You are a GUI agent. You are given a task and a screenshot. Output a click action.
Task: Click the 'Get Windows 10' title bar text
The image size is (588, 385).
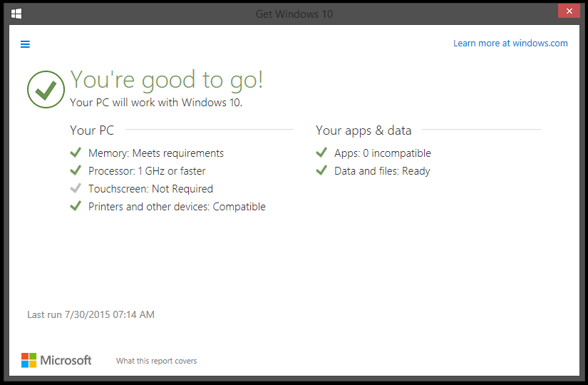pyautogui.click(x=294, y=14)
